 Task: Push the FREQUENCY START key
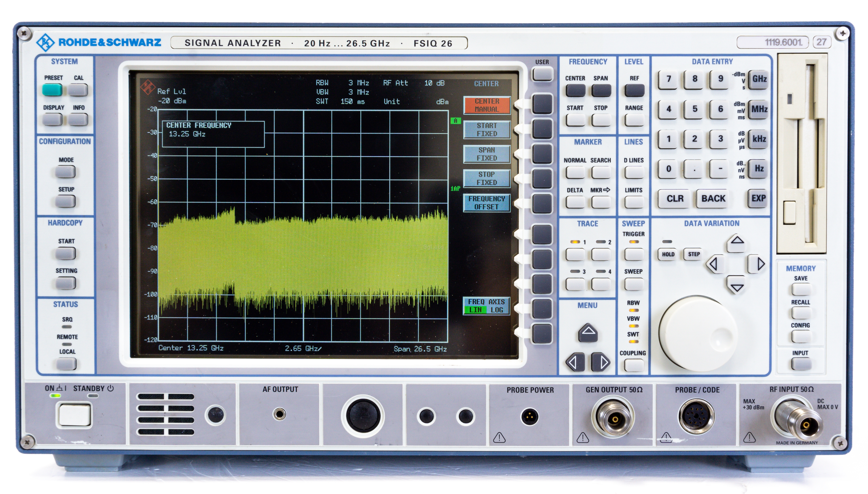(x=575, y=120)
